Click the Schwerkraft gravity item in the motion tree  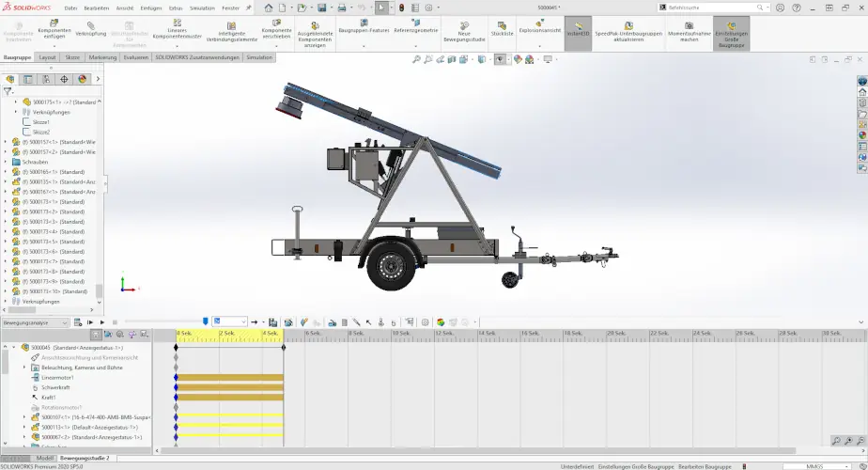55,387
